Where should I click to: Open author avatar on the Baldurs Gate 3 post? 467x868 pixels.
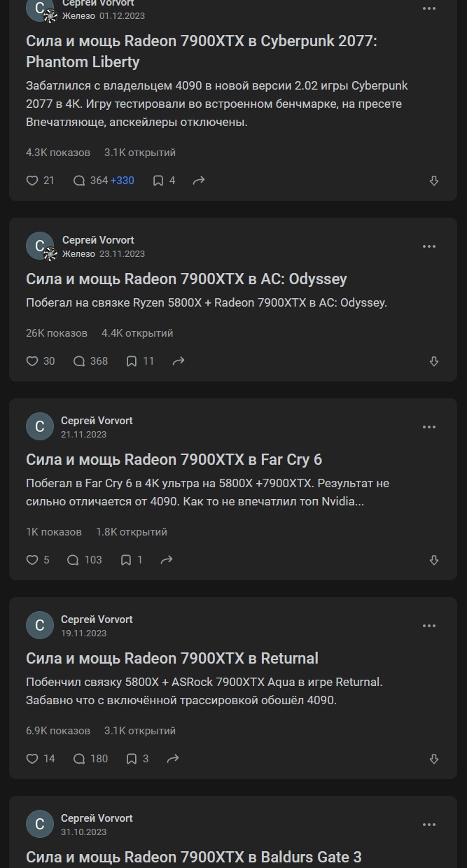coord(40,825)
